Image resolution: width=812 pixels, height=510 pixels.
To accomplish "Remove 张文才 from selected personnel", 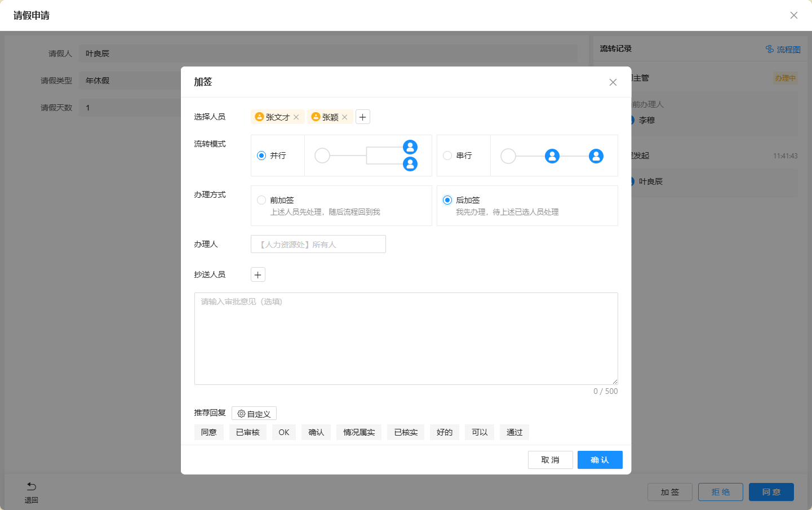I will [296, 117].
